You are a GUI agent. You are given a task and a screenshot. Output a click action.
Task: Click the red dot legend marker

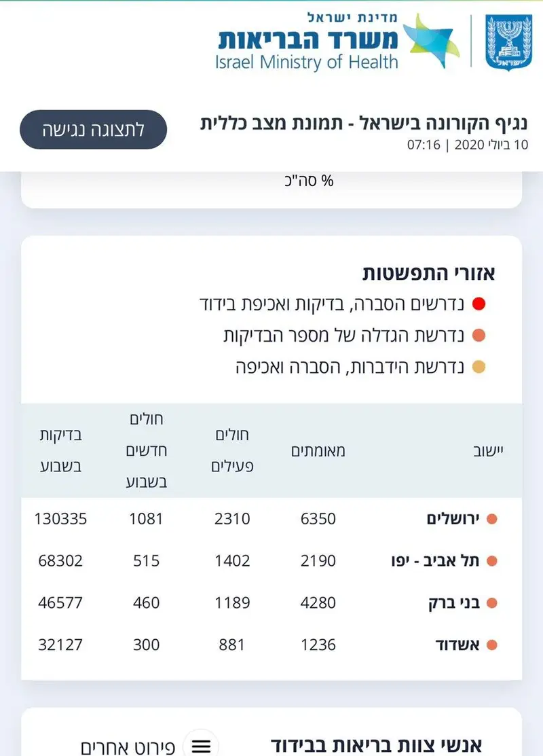[479, 304]
